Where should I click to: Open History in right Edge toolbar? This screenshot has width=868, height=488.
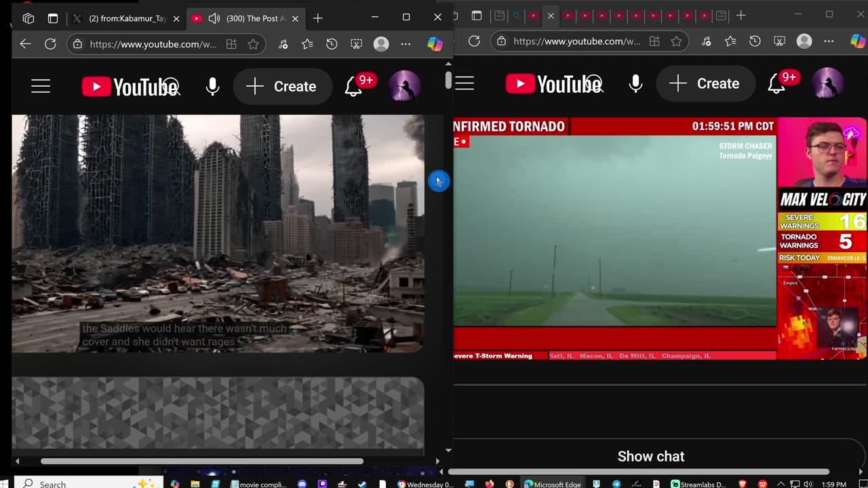click(755, 41)
